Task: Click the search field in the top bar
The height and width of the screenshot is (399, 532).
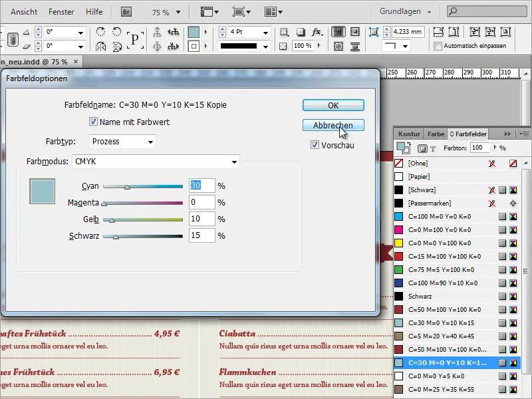Action: pyautogui.click(x=487, y=11)
